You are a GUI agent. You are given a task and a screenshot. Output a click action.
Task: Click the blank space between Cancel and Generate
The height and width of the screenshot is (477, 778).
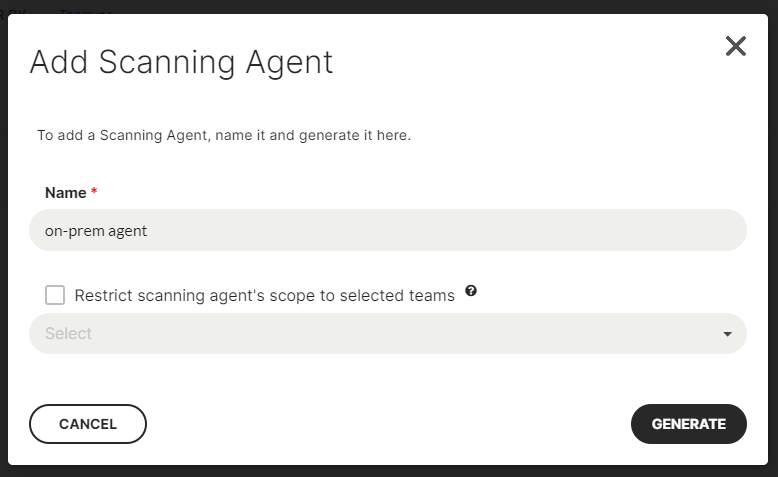click(388, 424)
